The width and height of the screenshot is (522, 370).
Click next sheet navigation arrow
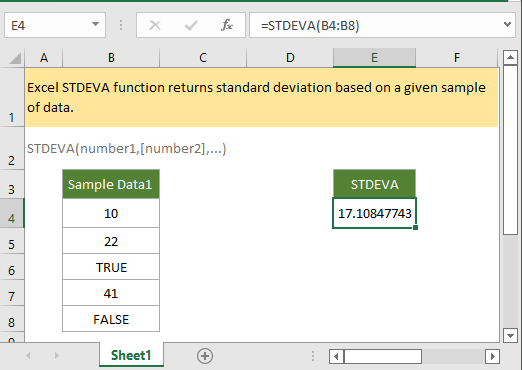click(56, 356)
